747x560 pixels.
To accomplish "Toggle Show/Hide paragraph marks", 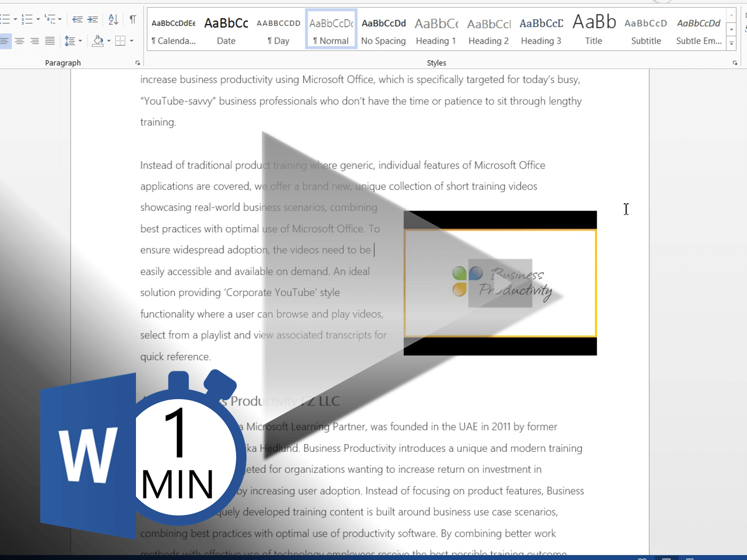I will click(x=132, y=19).
